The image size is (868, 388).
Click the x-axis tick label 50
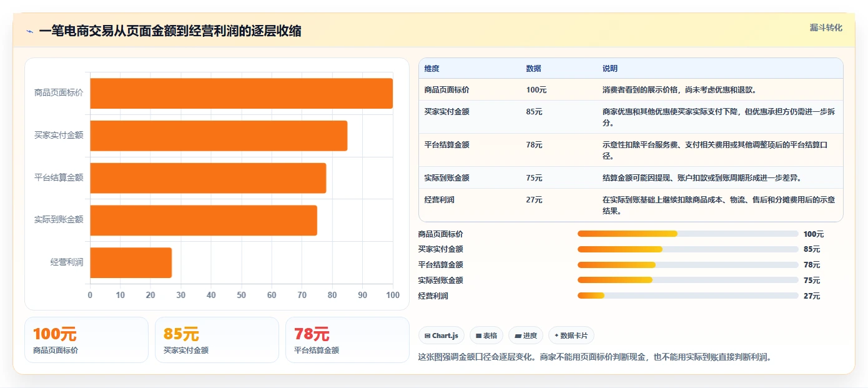coord(242,295)
